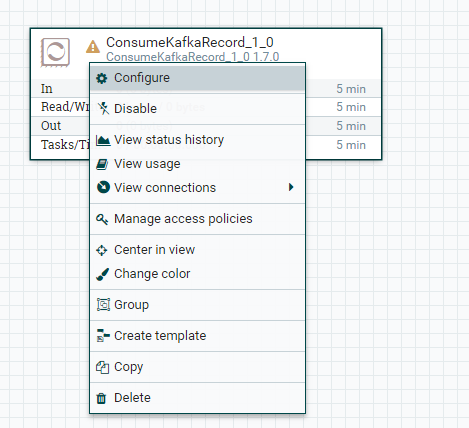Viewport: 469px width, 428px height.
Task: Click the Disable lightning-slash icon
Action: pos(103,109)
